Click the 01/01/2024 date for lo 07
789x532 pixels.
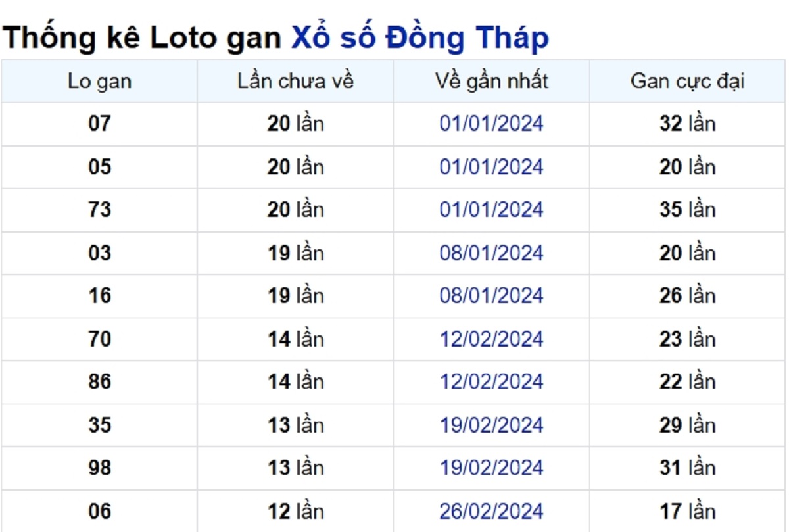point(491,124)
